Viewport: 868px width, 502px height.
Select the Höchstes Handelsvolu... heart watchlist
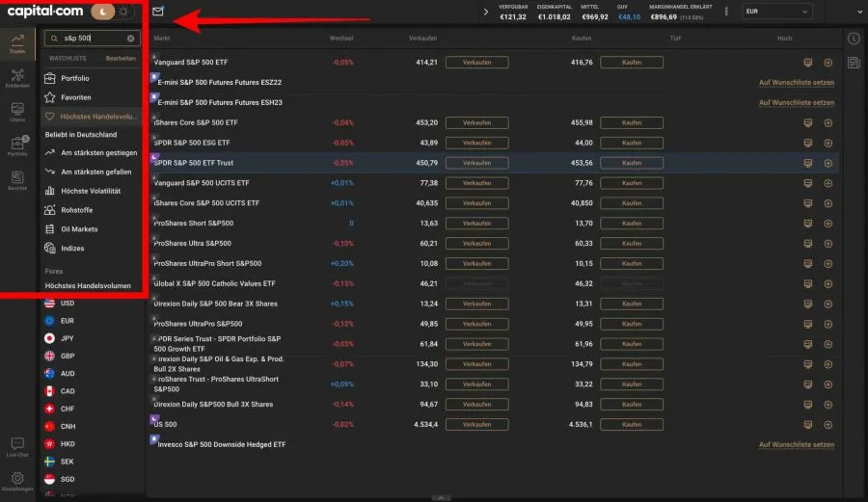92,117
